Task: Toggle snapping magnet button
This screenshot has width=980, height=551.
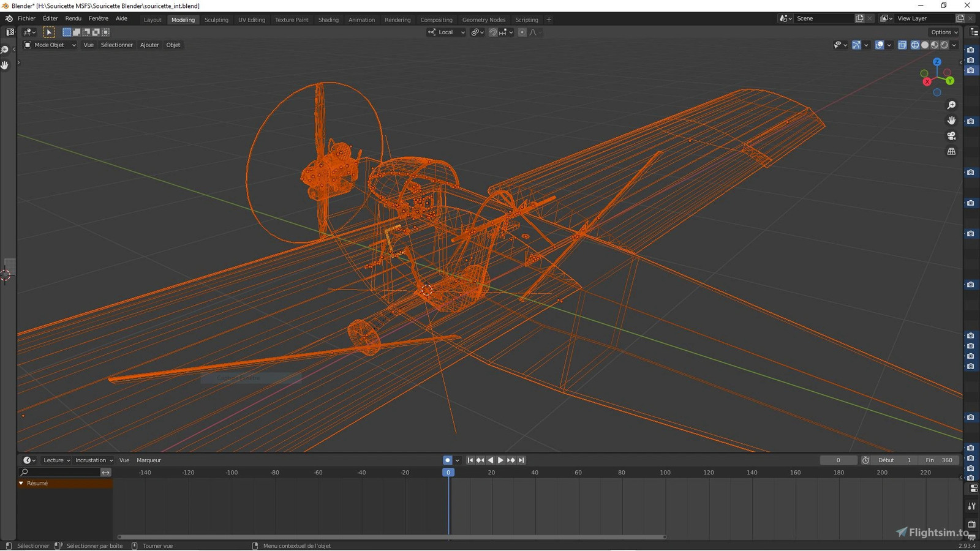Action: (x=493, y=32)
